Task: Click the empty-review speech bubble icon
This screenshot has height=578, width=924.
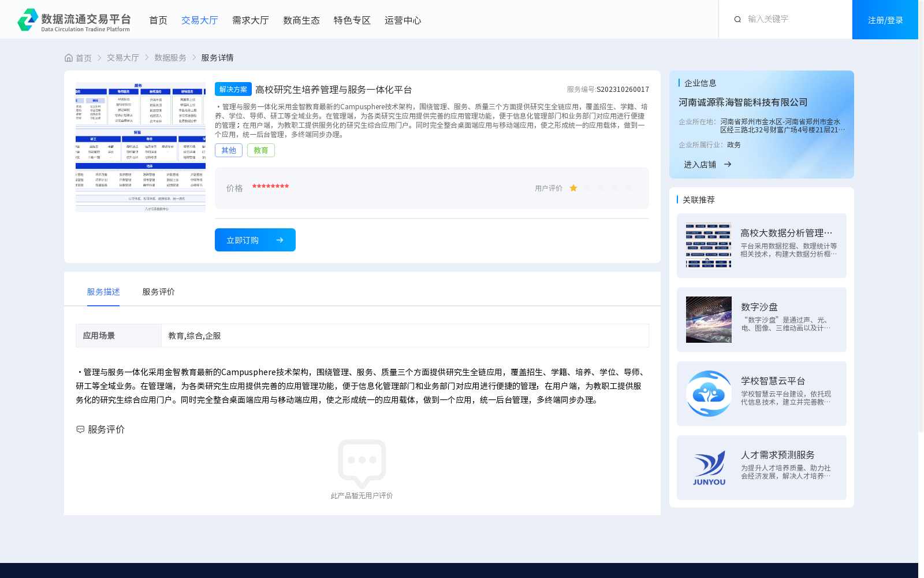Action: click(362, 464)
